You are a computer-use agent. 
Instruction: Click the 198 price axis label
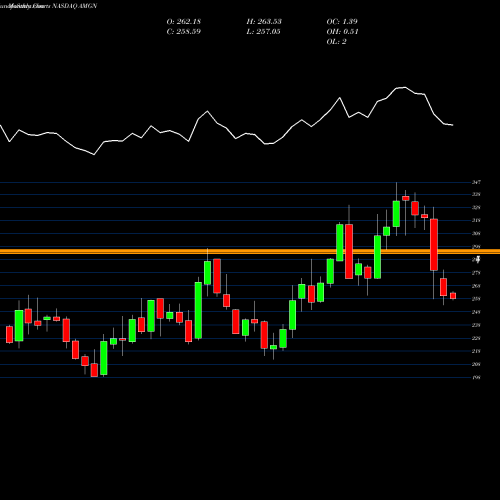tap(476, 377)
